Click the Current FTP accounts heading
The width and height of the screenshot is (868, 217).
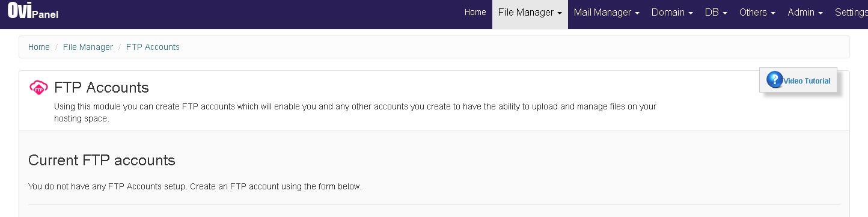102,160
